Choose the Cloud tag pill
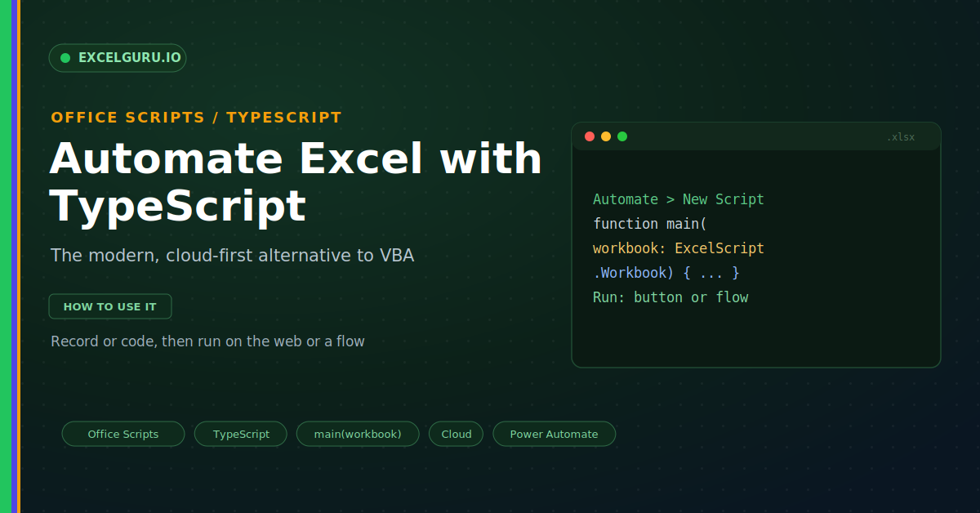Image resolution: width=980 pixels, height=513 pixels. click(x=457, y=434)
